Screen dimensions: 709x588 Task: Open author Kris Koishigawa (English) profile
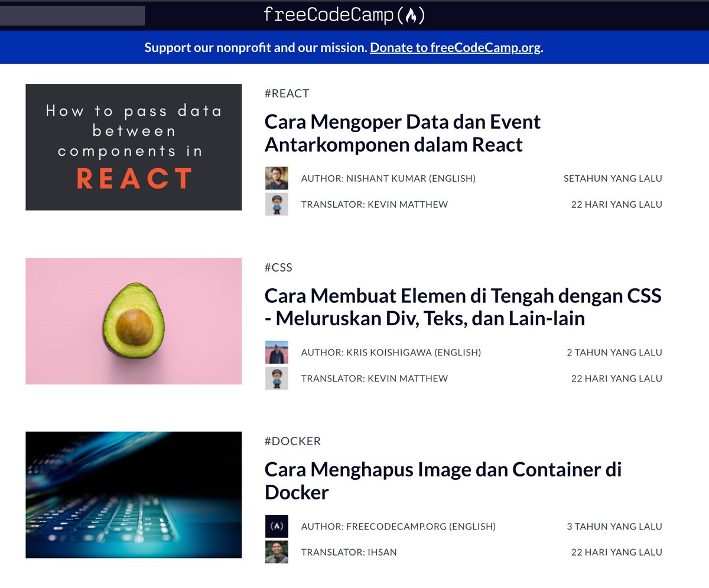point(391,352)
